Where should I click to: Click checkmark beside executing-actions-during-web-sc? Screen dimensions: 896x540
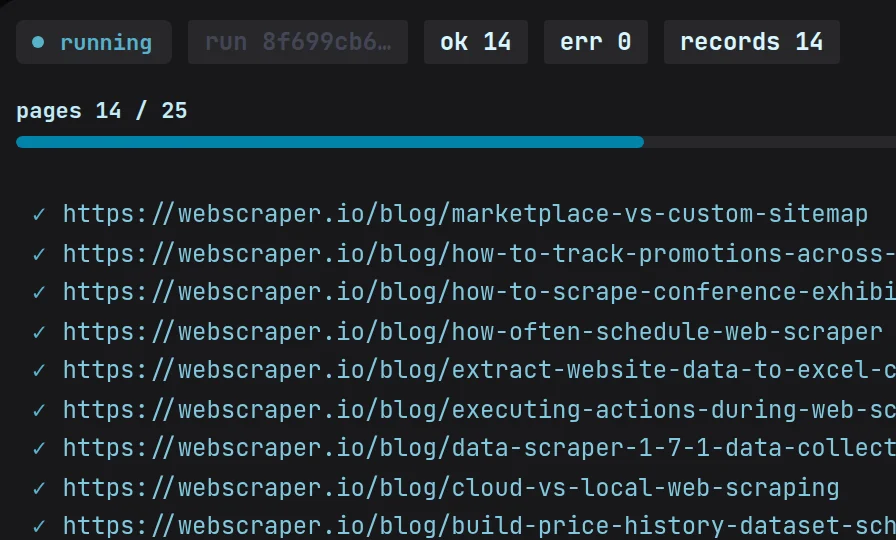(x=39, y=411)
